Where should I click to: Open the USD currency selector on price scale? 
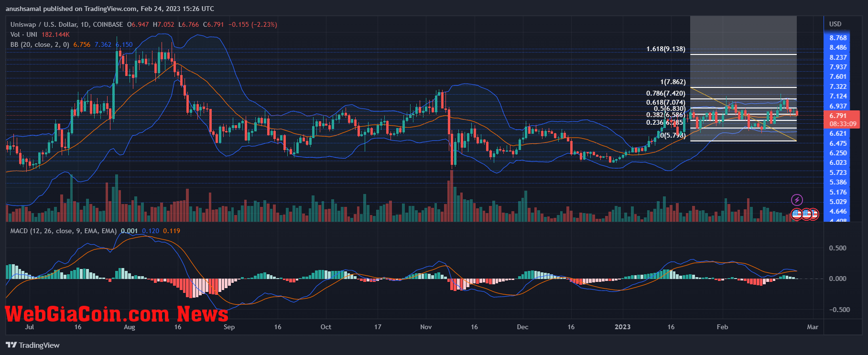[x=835, y=24]
